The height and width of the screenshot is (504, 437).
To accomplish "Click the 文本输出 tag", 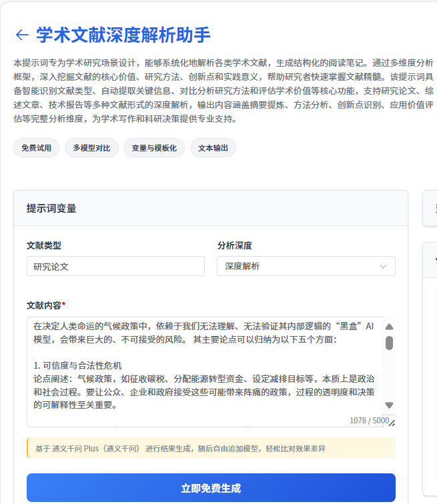I will (213, 148).
